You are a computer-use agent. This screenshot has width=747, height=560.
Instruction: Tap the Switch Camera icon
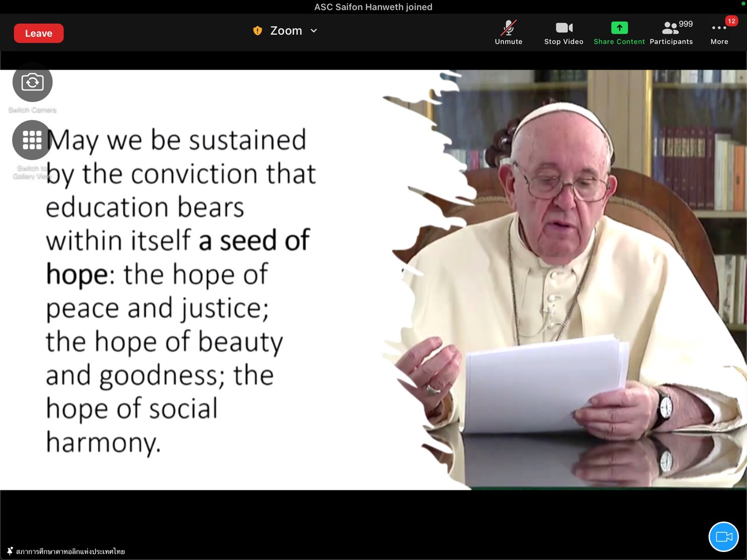tap(32, 82)
